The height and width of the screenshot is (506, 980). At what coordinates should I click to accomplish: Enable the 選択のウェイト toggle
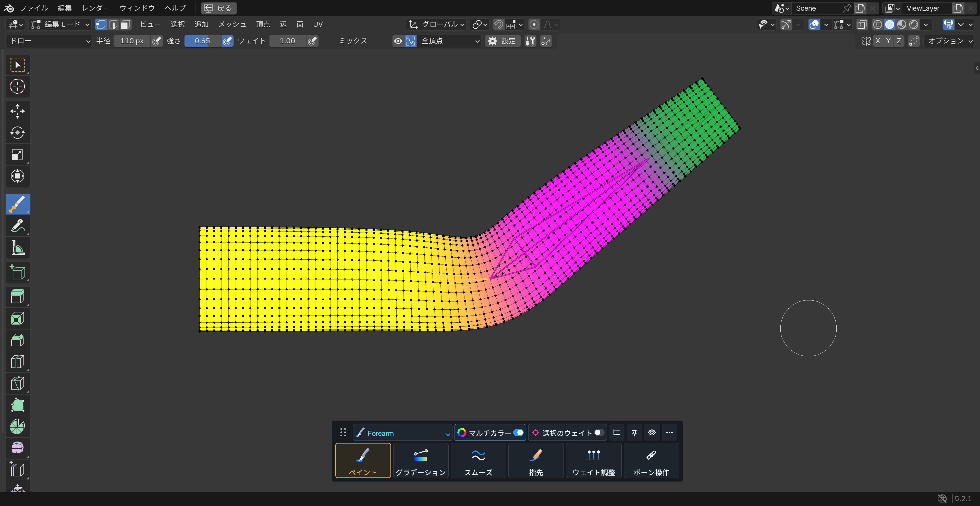point(599,433)
